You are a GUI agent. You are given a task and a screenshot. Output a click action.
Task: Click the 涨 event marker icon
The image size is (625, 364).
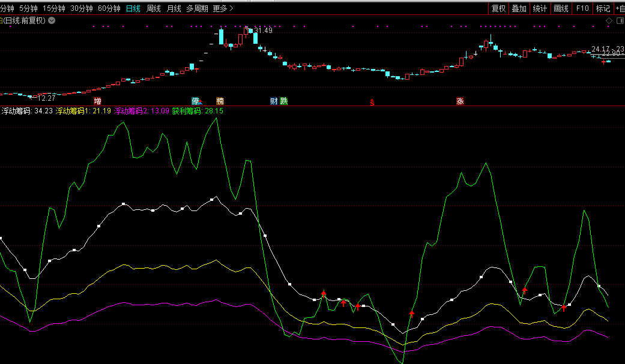[x=460, y=101]
